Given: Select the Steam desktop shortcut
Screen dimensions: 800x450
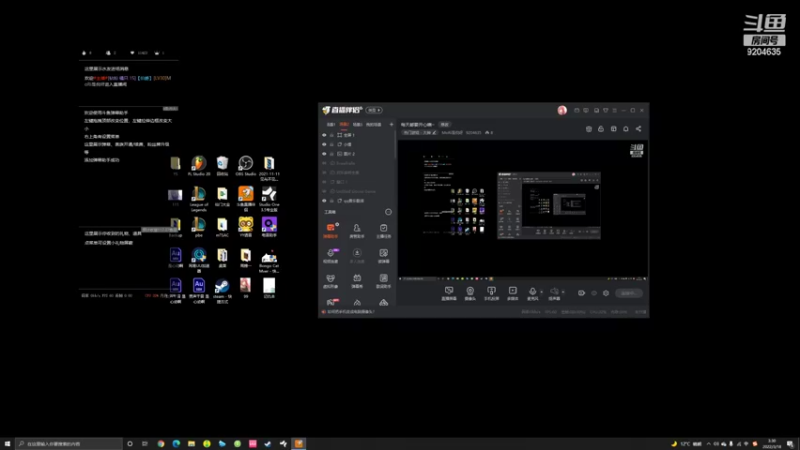Looking at the screenshot, I should pyautogui.click(x=222, y=291).
